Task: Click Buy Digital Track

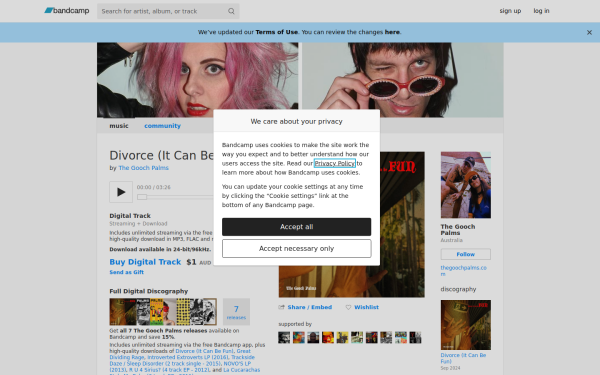Action: coord(145,262)
